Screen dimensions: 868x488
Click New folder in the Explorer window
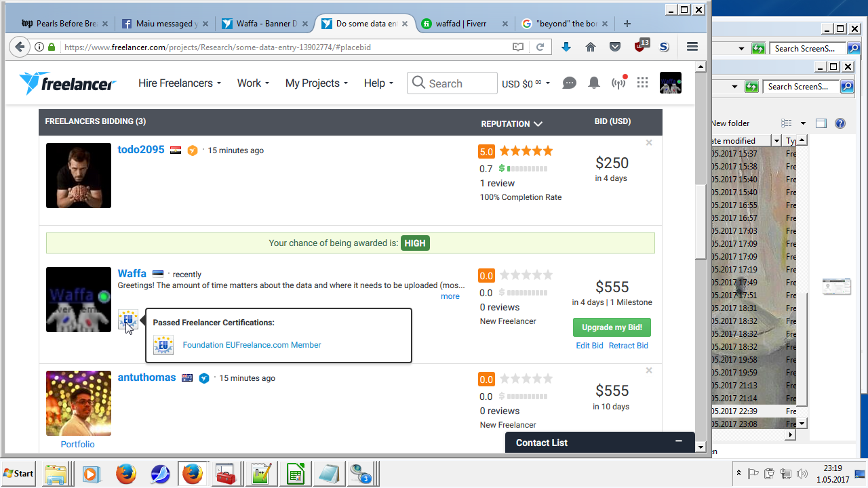pos(730,123)
